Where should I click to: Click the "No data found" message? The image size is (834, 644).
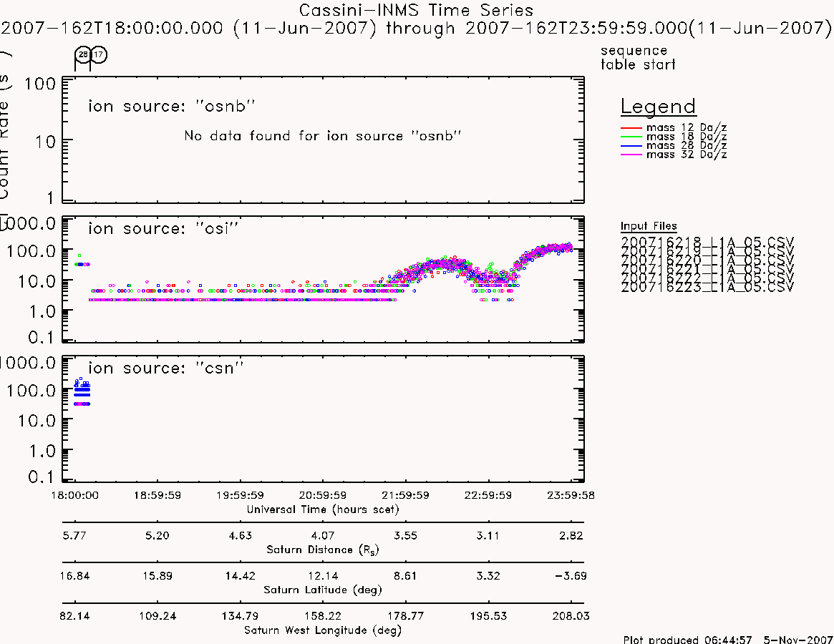[322, 136]
